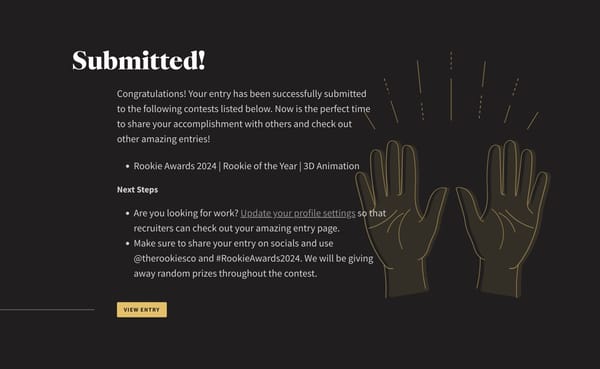The height and width of the screenshot is (369, 600).
Task: Click the bullet before Are you looking for work
Action: [127, 213]
